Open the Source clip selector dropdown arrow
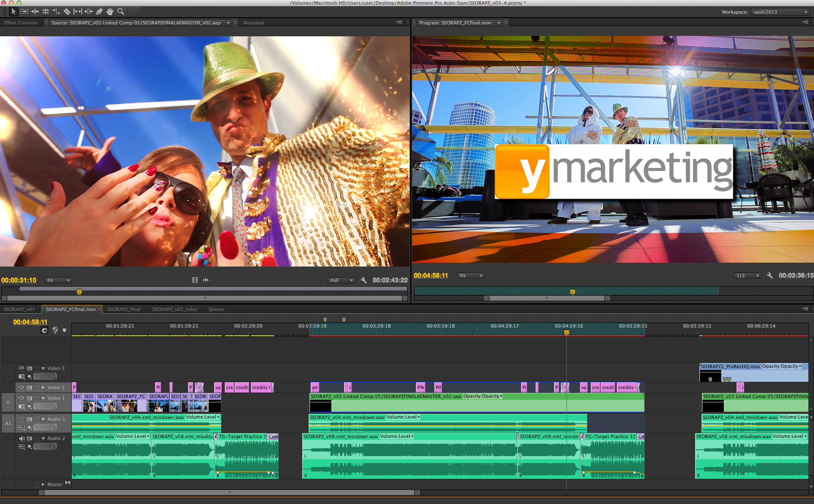814x504 pixels. 228,23
